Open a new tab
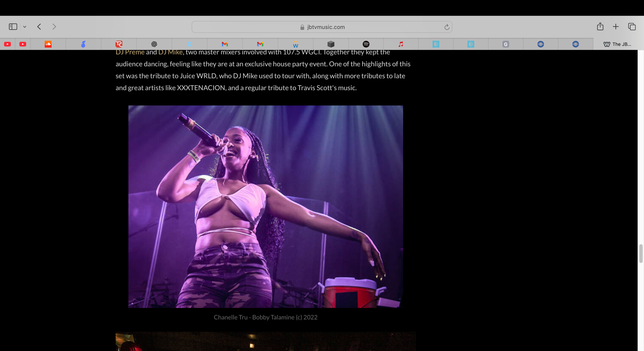The width and height of the screenshot is (644, 351). [x=616, y=27]
